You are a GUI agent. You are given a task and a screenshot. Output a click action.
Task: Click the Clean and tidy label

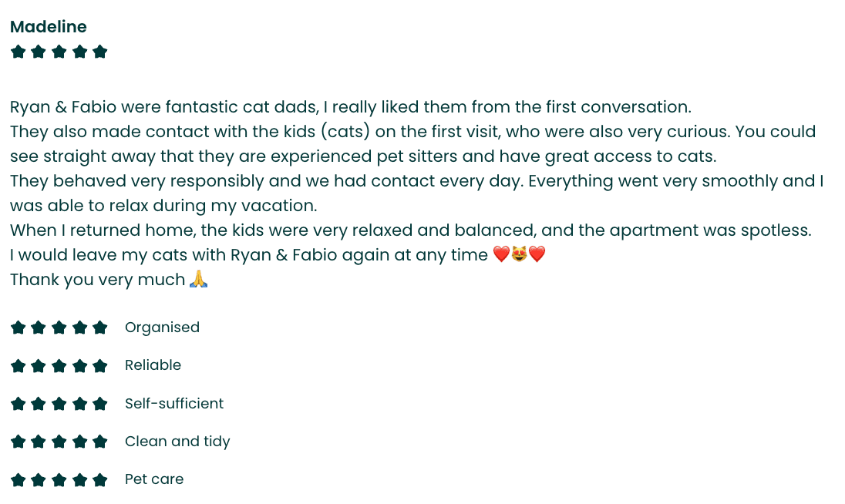(177, 442)
